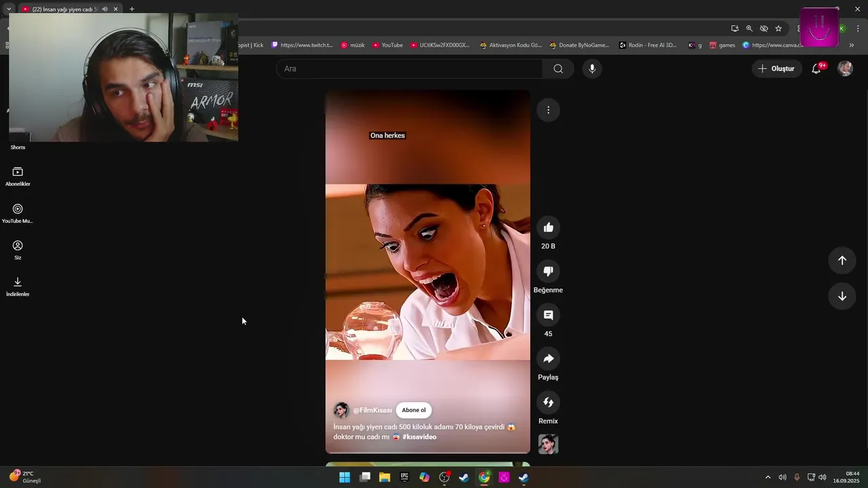Open the clock and date panel
The width and height of the screenshot is (868, 488).
846,477
